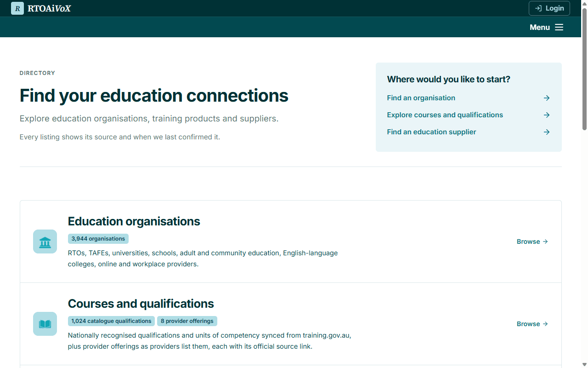Click the DIRECTORY label above the heading
This screenshot has height=368, width=588.
tap(37, 73)
